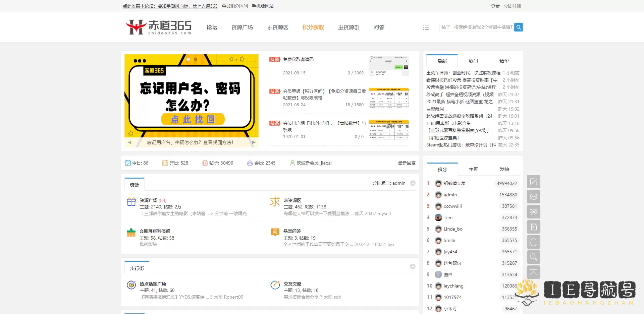
Task: Click the floating magnifier search icon
Action: (x=533, y=257)
